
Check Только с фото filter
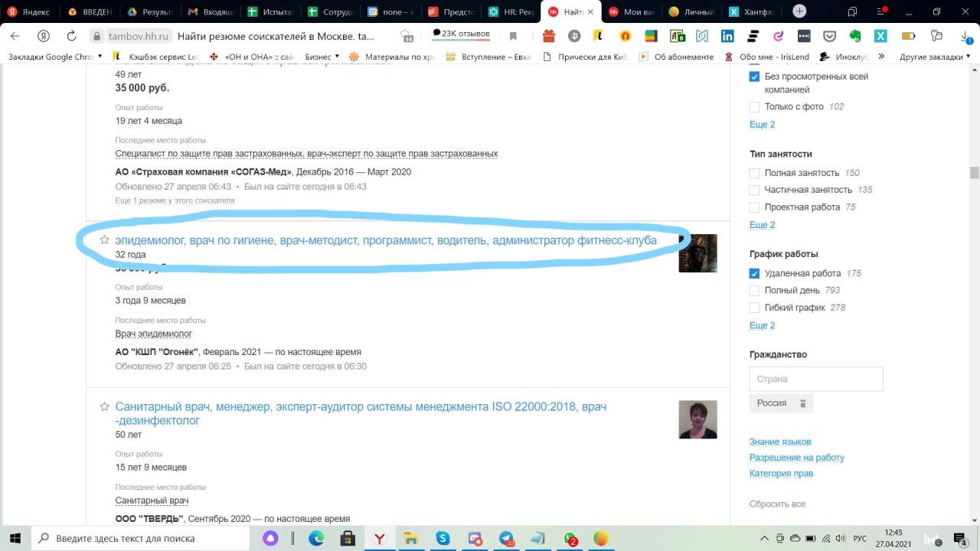[x=754, y=107]
